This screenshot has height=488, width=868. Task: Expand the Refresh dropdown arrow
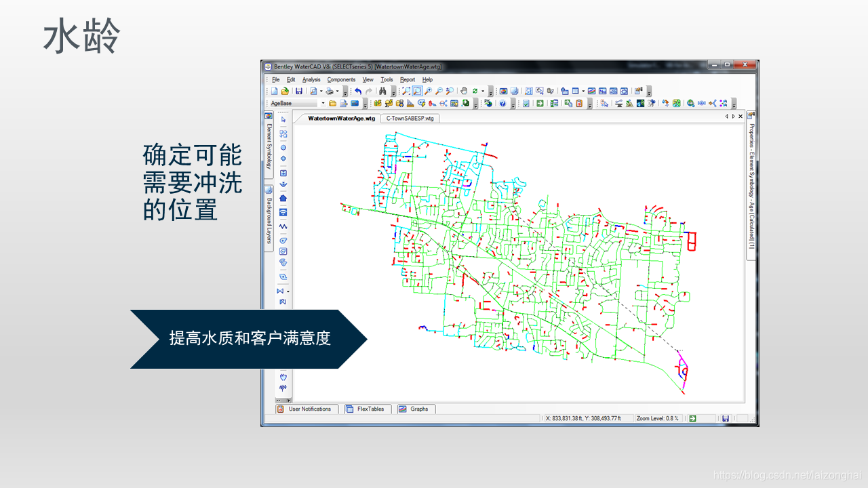click(483, 91)
